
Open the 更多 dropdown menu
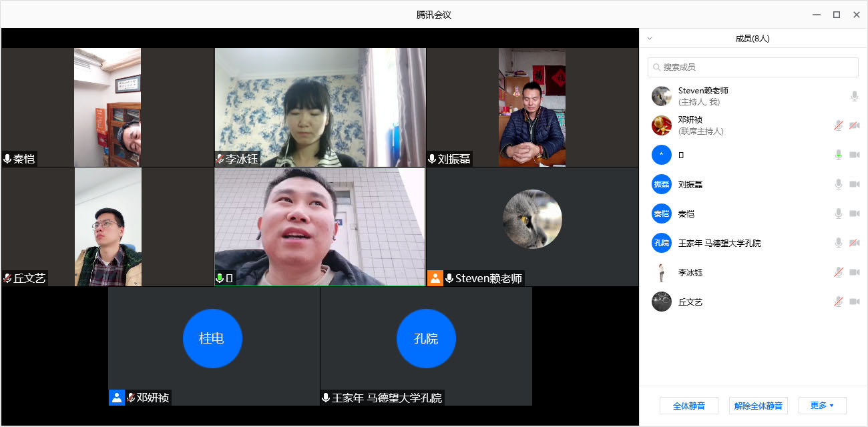pyautogui.click(x=822, y=405)
